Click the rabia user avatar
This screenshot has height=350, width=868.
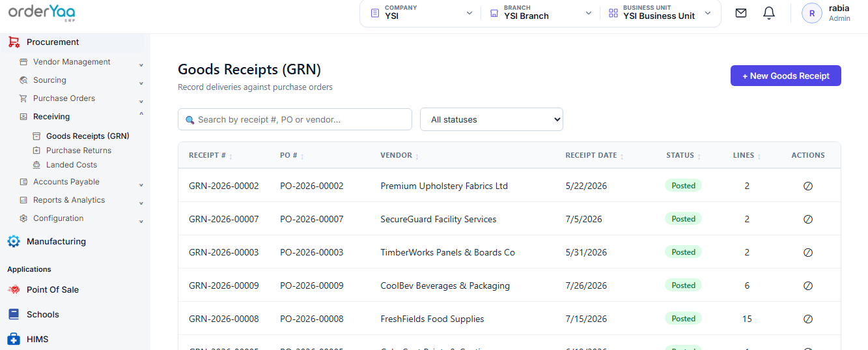tap(812, 13)
